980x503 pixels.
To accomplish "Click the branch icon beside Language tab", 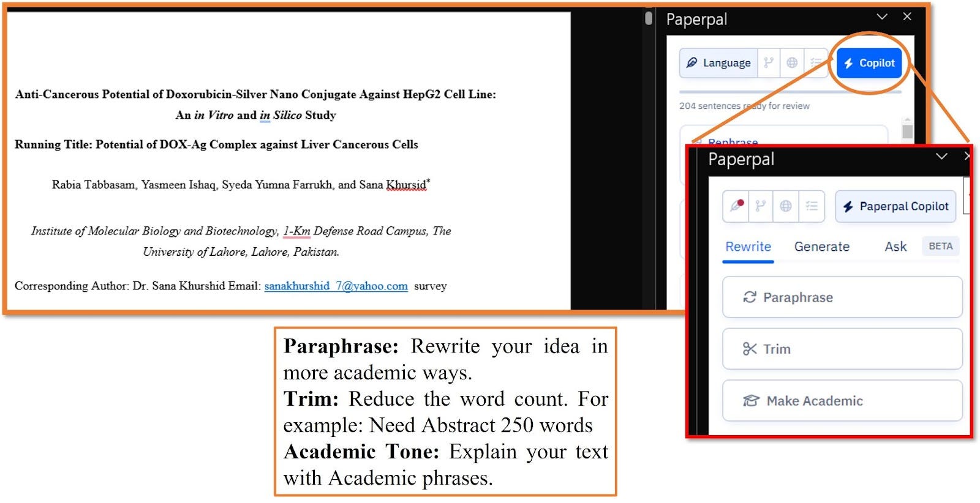I will click(769, 63).
